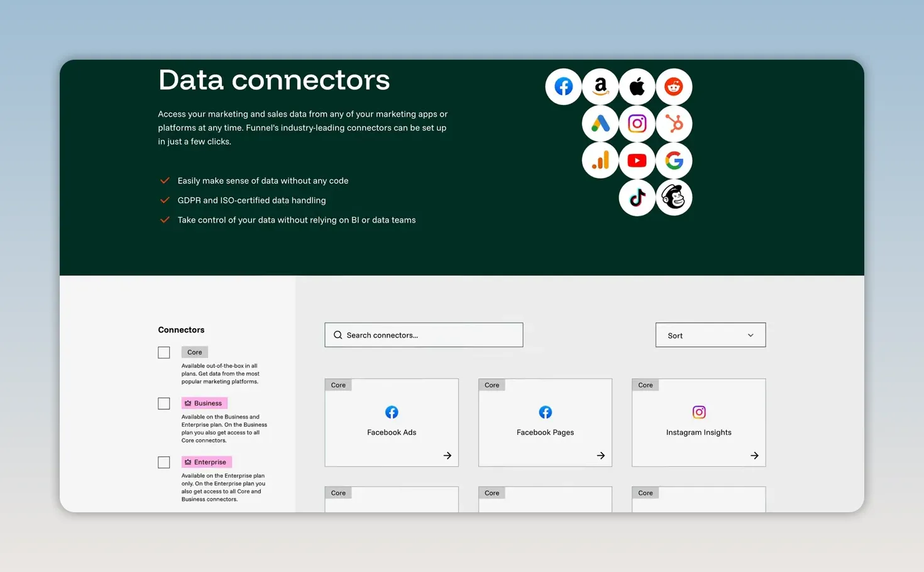The image size is (924, 572).
Task: Click the Enterprise plan description text
Action: [223, 488]
